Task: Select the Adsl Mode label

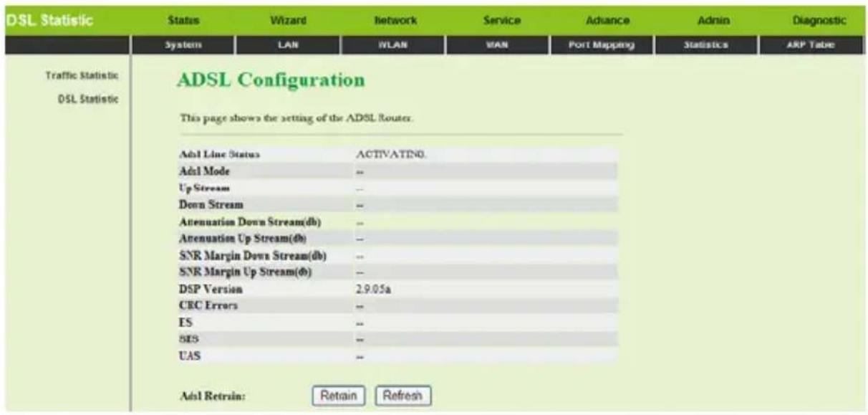Action: click(x=203, y=171)
